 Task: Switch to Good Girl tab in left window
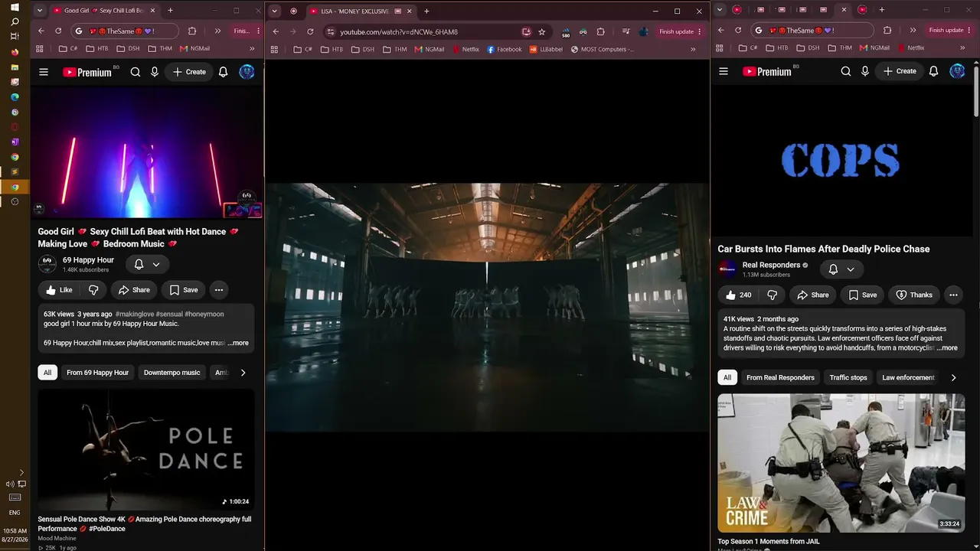point(104,11)
